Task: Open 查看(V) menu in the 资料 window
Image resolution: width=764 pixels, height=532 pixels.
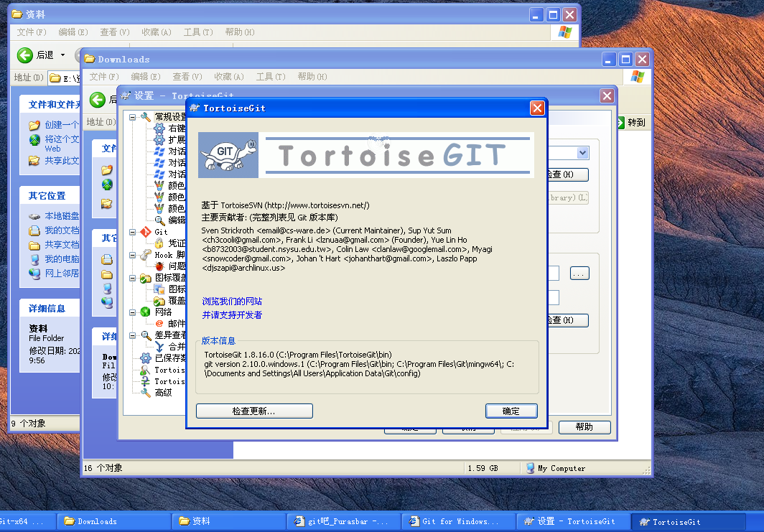Action: click(x=114, y=32)
